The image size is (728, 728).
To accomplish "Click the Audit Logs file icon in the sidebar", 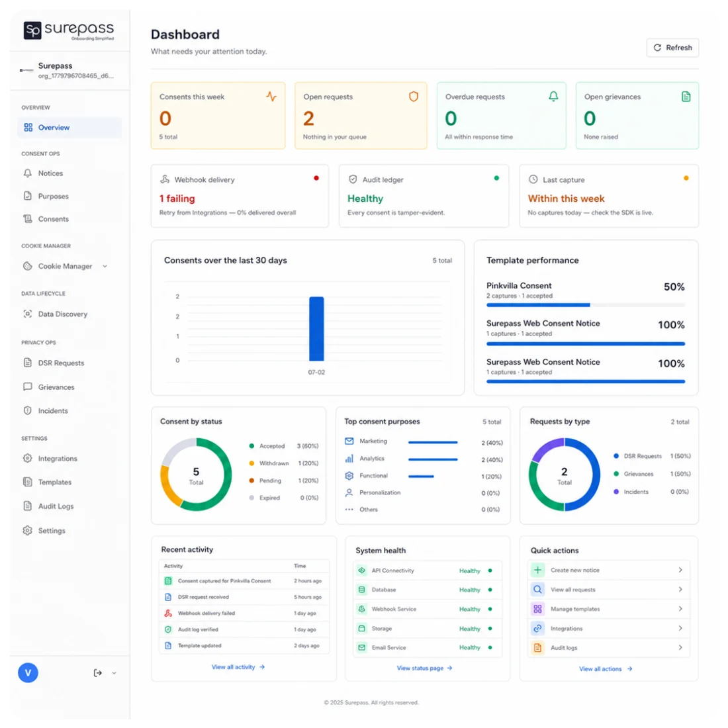I will point(28,506).
